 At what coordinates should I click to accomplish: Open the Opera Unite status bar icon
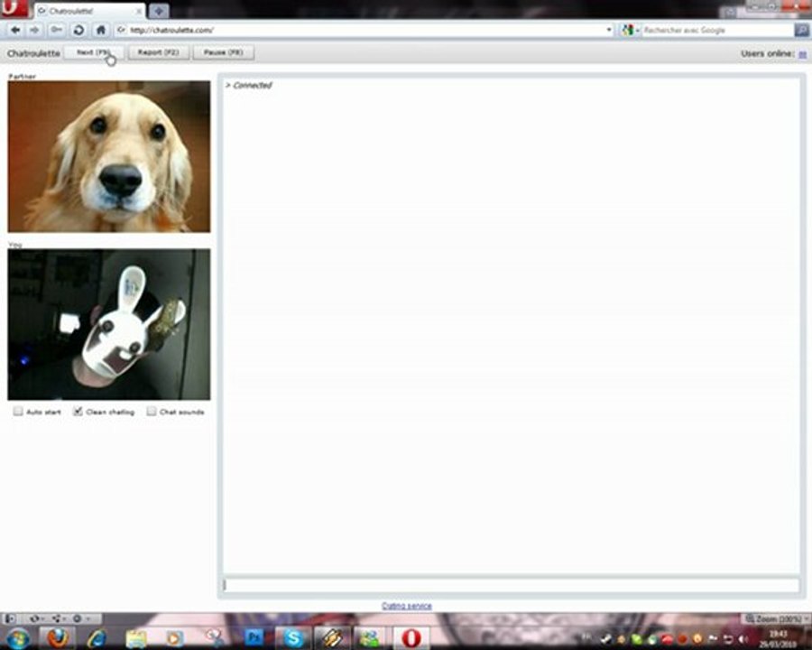click(x=58, y=618)
